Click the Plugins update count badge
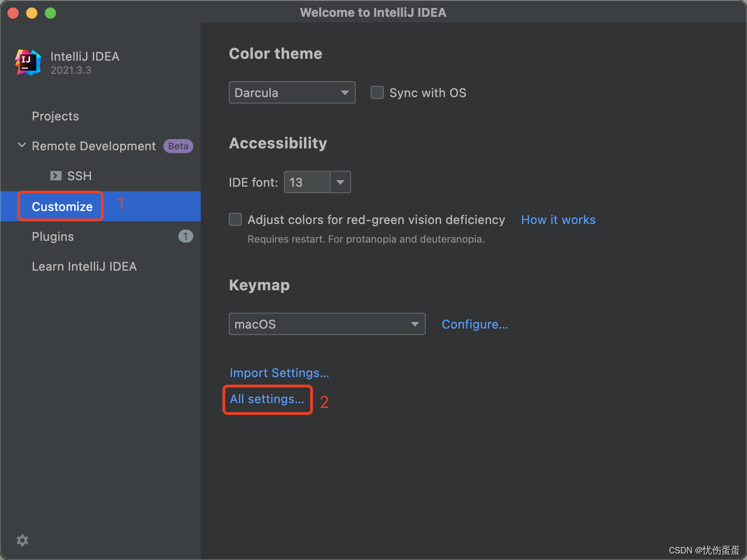 tap(185, 237)
